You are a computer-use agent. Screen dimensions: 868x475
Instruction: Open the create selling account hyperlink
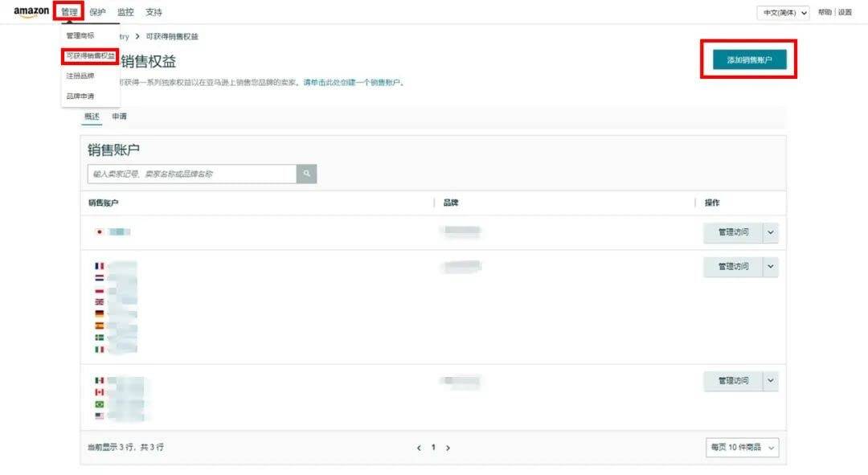click(x=351, y=83)
